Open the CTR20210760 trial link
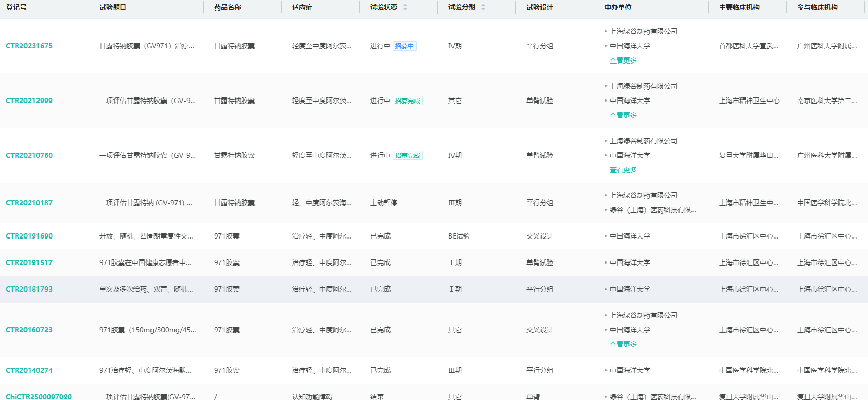This screenshot has height=400, width=868. click(x=29, y=155)
